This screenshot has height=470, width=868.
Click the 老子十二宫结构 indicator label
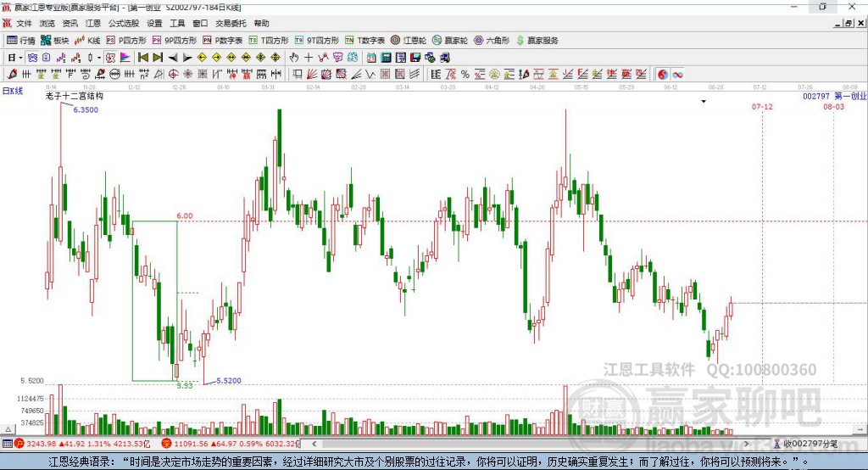(x=75, y=96)
